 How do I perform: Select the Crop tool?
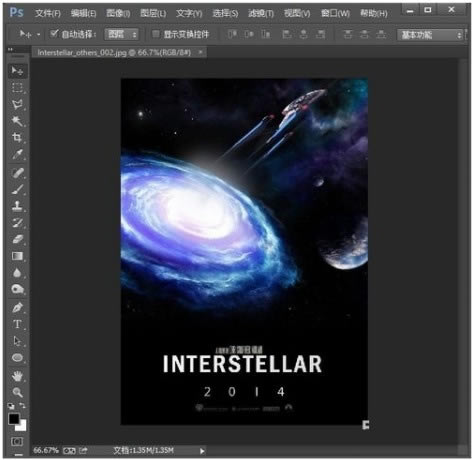coord(17,137)
